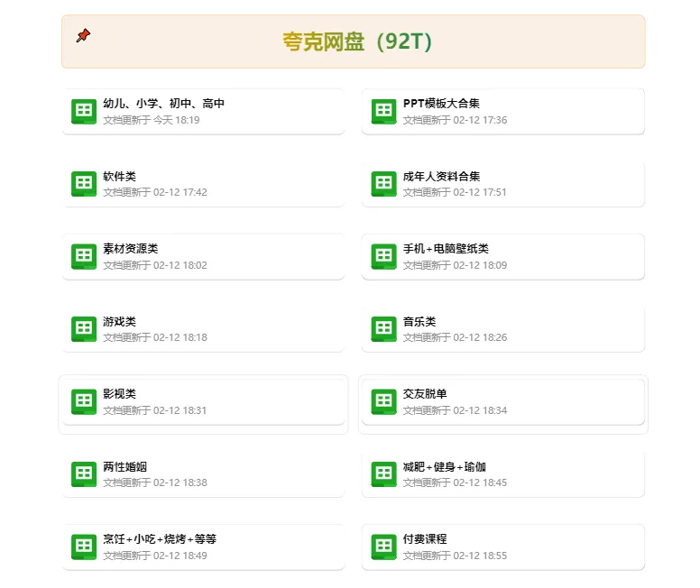Click spreadsheet icon beside PPT模板大合集
The width and height of the screenshot is (700, 588).
[383, 112]
